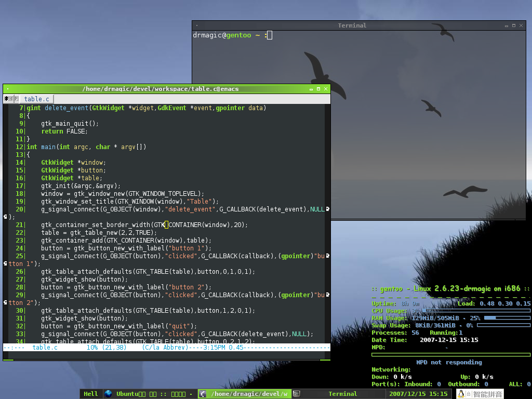Click "gtk_init(&argc,&argv);" on line 17
Screen dimensions: 532x399
[x=81, y=186]
